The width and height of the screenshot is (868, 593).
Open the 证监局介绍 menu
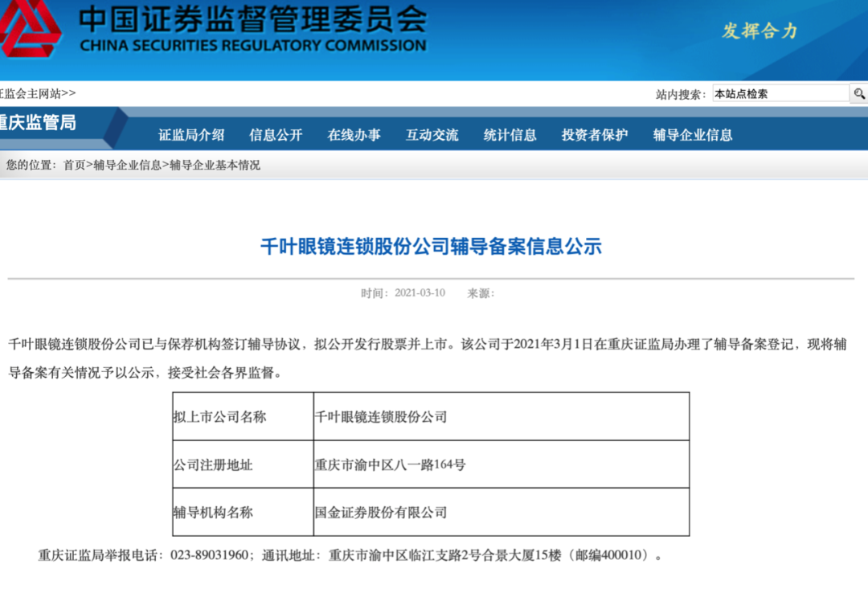pyautogui.click(x=191, y=134)
